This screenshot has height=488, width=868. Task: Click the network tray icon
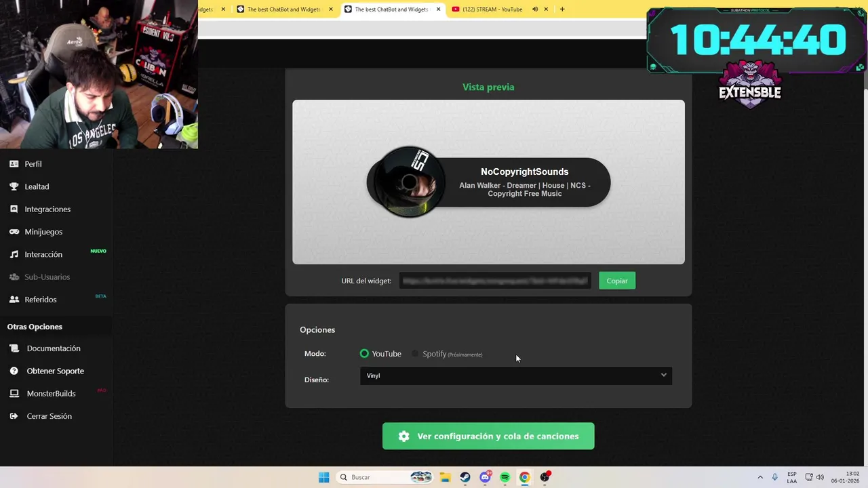pos(809,477)
